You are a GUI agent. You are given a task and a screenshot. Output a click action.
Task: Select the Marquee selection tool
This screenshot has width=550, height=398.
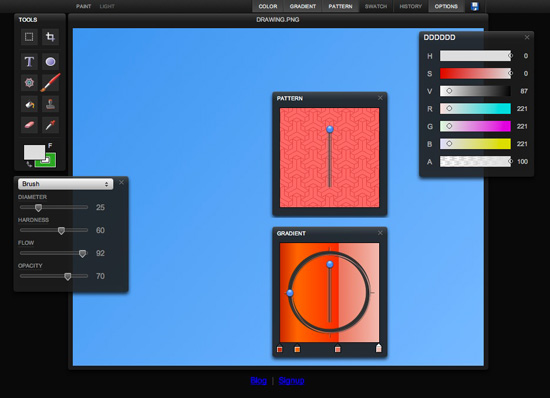click(29, 36)
